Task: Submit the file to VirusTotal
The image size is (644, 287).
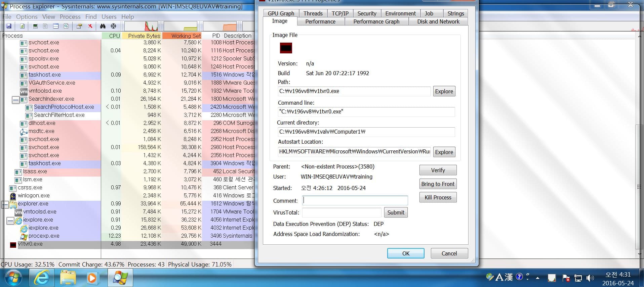Action: coord(396,212)
